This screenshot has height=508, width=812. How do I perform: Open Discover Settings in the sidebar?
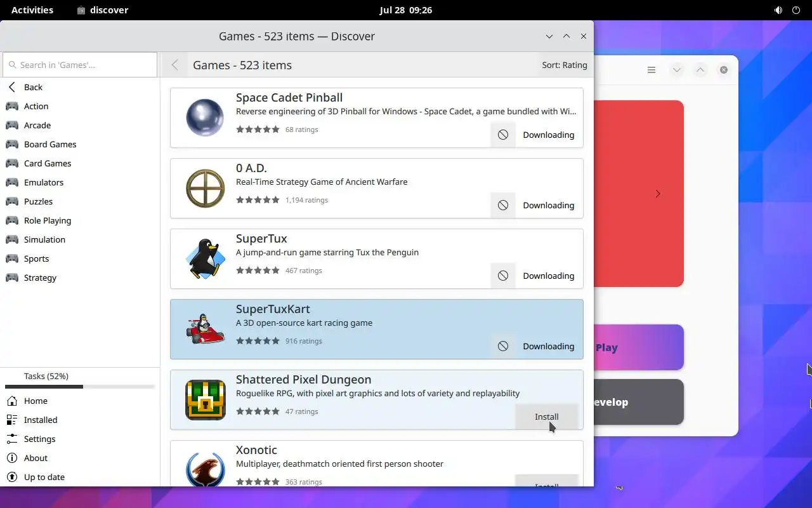coord(80,439)
